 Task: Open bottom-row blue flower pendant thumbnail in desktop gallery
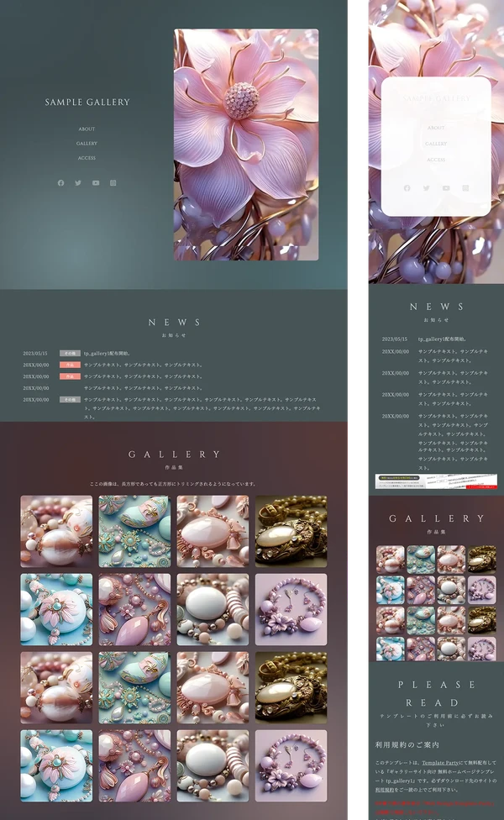click(x=56, y=765)
